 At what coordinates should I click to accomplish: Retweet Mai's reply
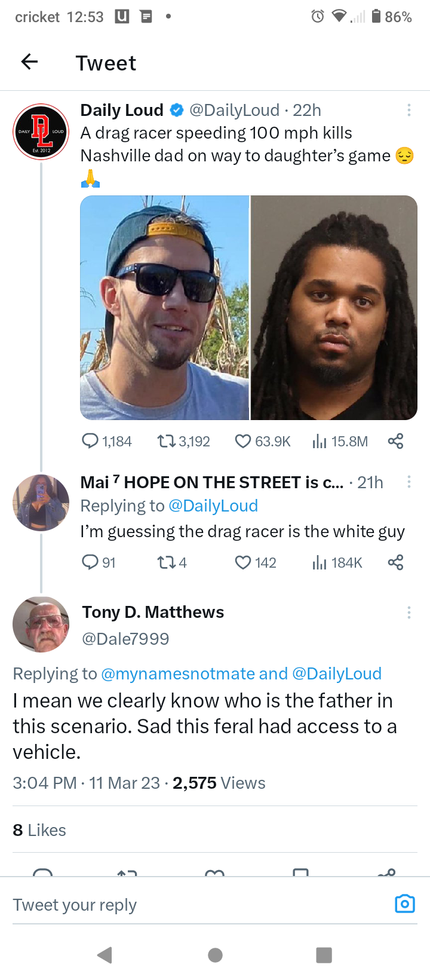point(164,562)
